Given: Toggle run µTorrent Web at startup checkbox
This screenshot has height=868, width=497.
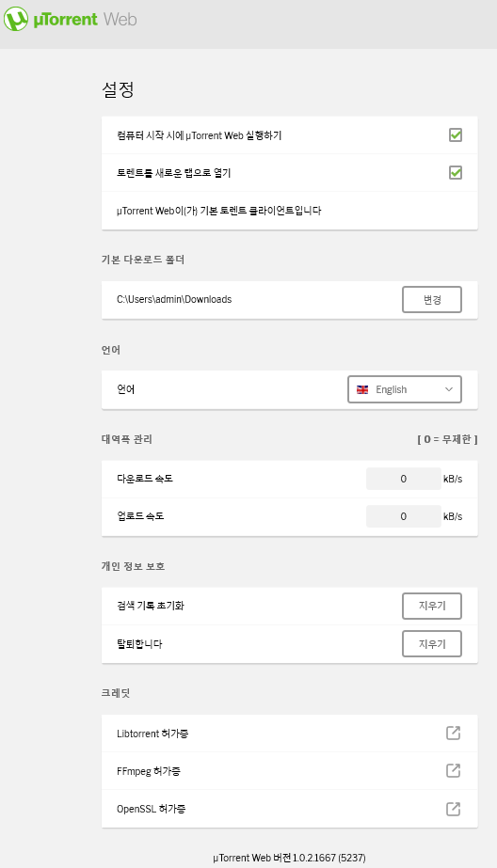Looking at the screenshot, I should click(x=456, y=135).
